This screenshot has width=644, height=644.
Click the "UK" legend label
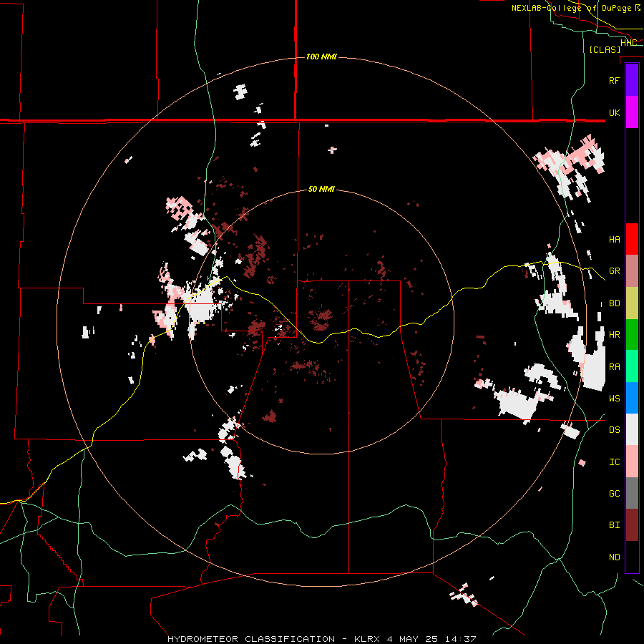point(614,112)
